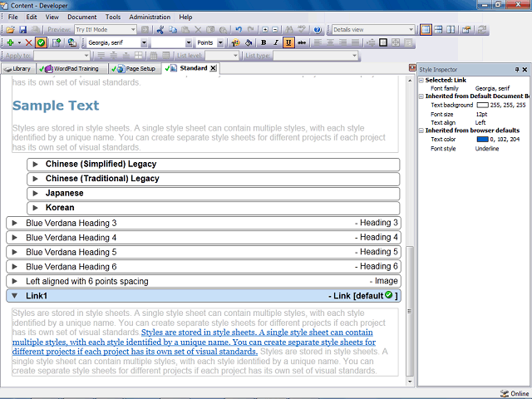Toggle Italic formatting
The height and width of the screenshot is (399, 532).
point(276,42)
